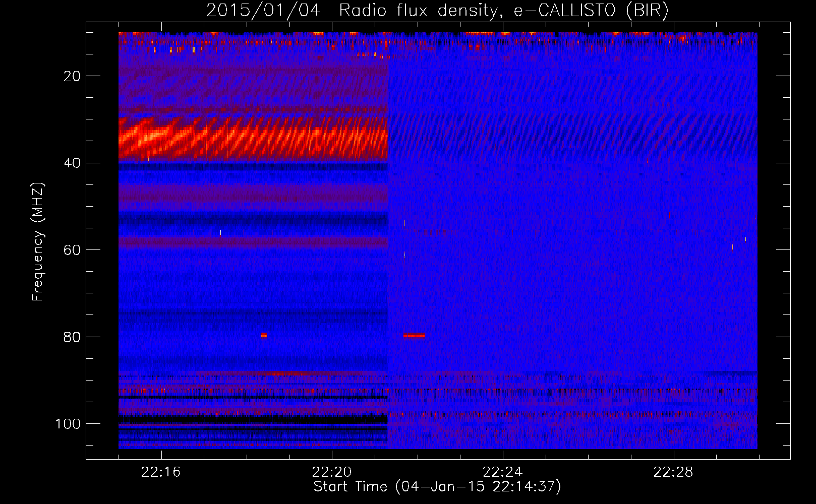
Task: Click the '22:24' time tick label
Action: coord(503,472)
